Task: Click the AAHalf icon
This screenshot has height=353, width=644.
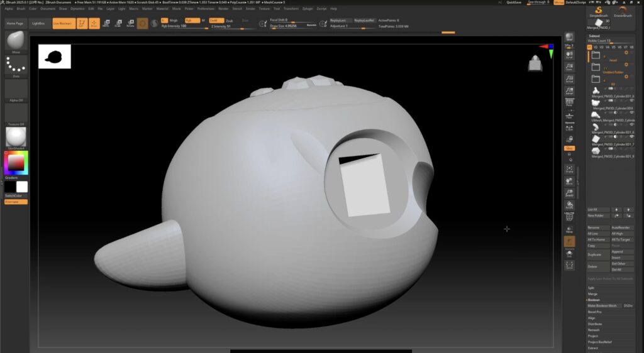Action: [x=569, y=91]
